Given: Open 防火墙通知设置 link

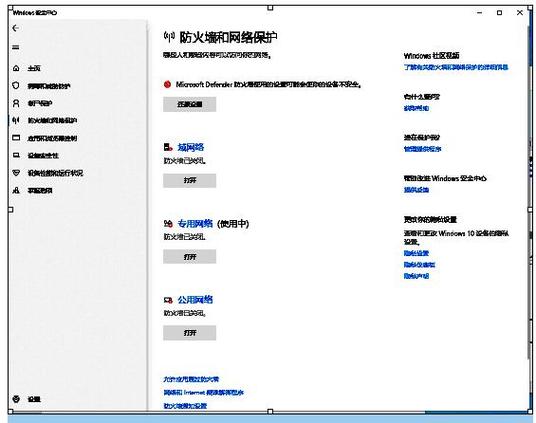Looking at the screenshot, I should [185, 406].
